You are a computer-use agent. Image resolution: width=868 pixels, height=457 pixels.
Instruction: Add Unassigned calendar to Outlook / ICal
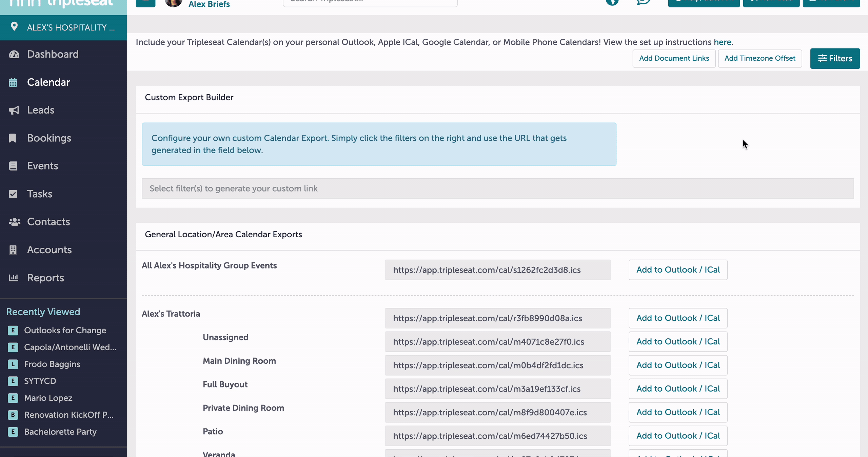(678, 342)
